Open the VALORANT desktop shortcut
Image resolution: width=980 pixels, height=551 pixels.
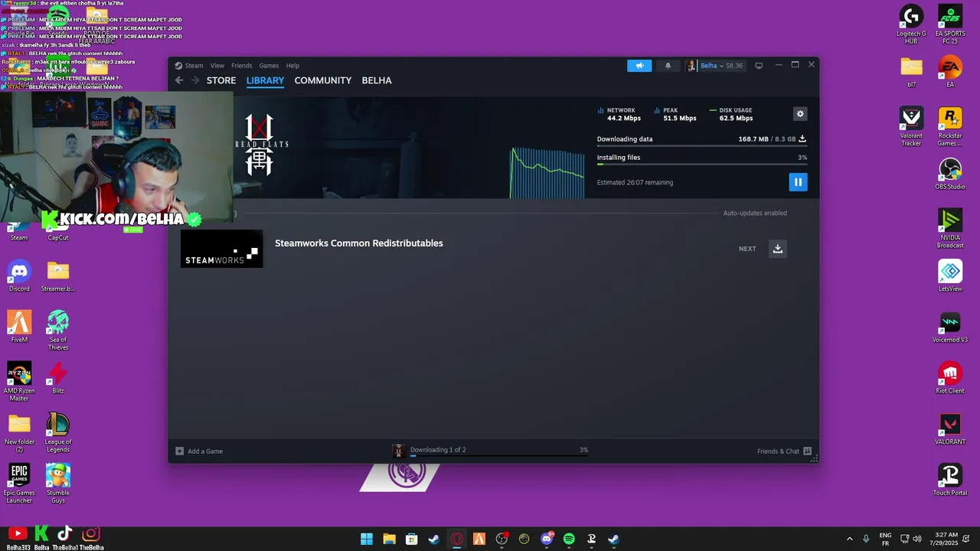950,429
